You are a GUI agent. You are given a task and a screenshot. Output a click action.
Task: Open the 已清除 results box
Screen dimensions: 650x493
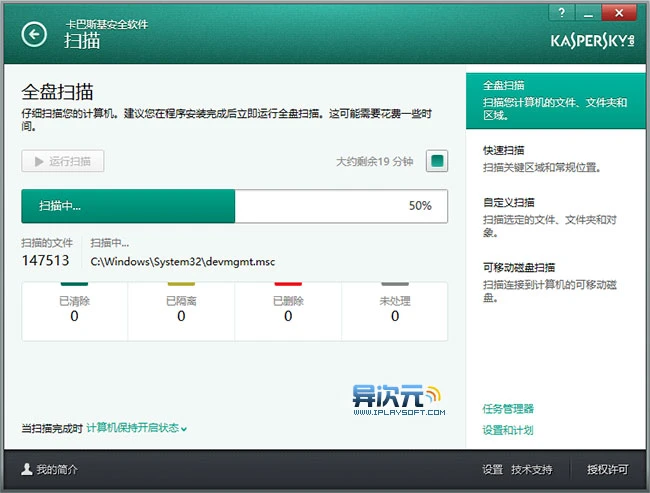click(75, 311)
